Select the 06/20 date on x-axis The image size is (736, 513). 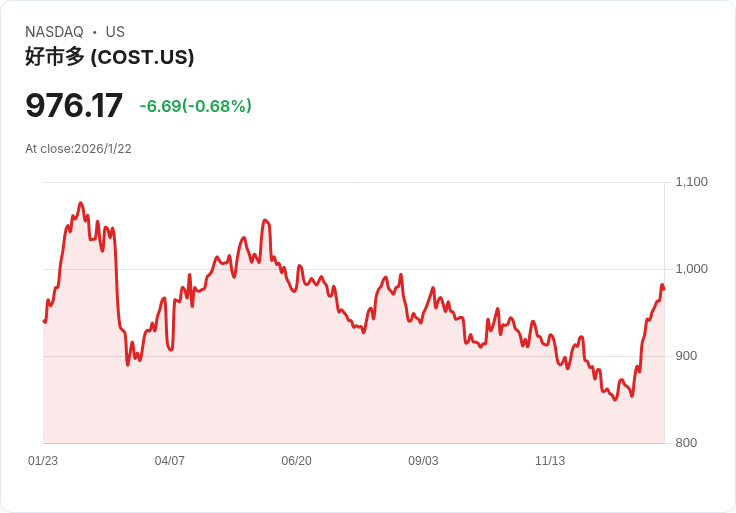tap(297, 461)
